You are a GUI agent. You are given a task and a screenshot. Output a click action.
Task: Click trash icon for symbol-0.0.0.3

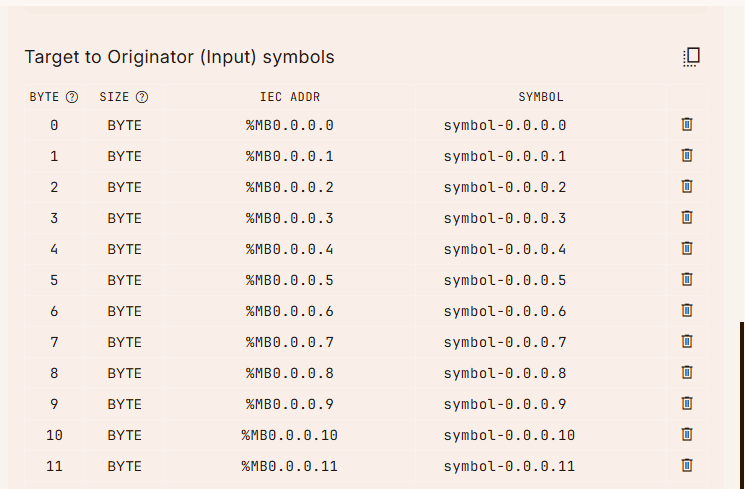pyautogui.click(x=687, y=218)
